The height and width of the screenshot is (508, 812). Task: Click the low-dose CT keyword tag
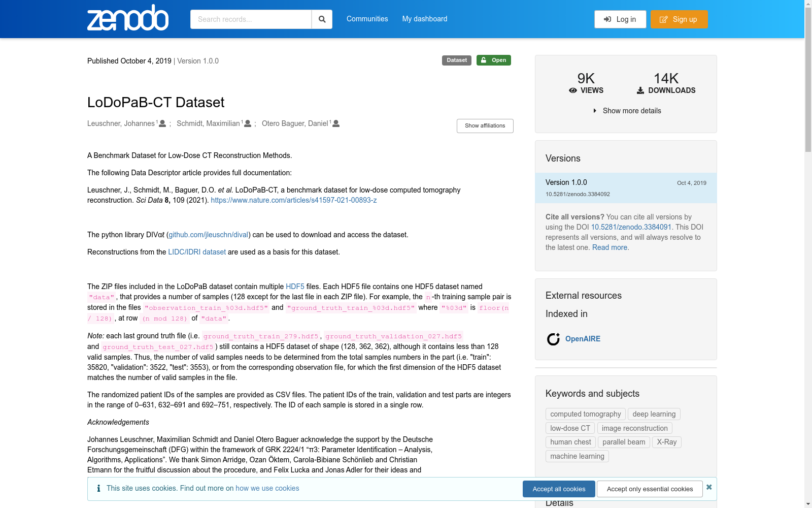(570, 428)
